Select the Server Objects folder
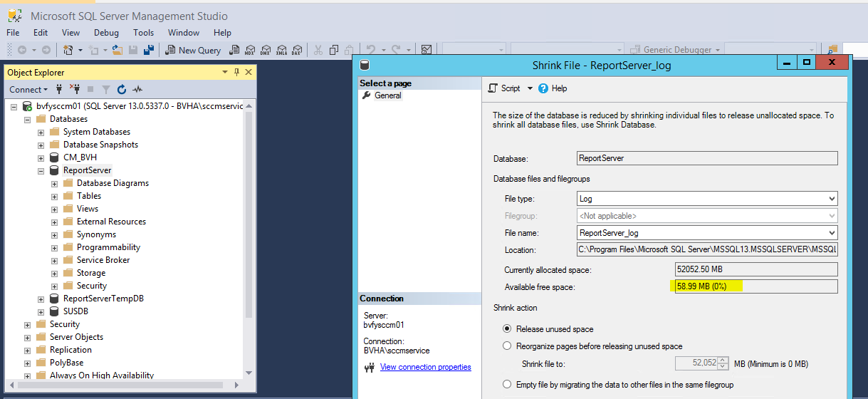The width and height of the screenshot is (868, 399). click(x=76, y=337)
